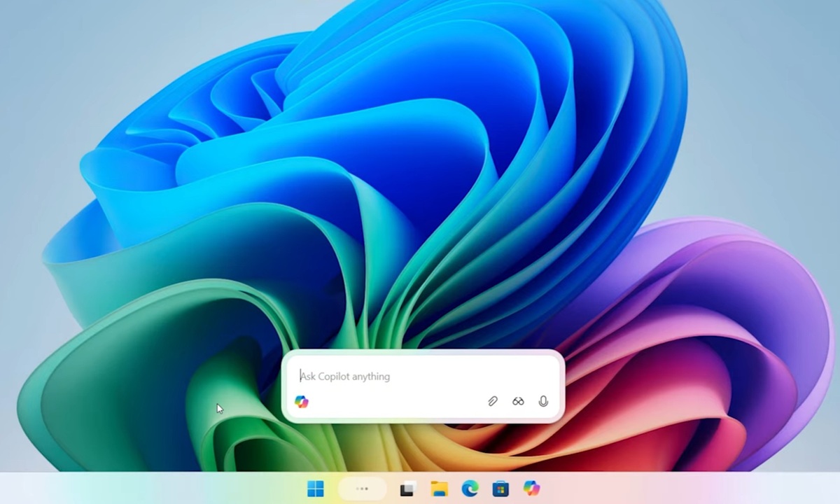Viewport: 840px width, 504px height.
Task: Start voice input with the microphone icon
Action: [543, 402]
